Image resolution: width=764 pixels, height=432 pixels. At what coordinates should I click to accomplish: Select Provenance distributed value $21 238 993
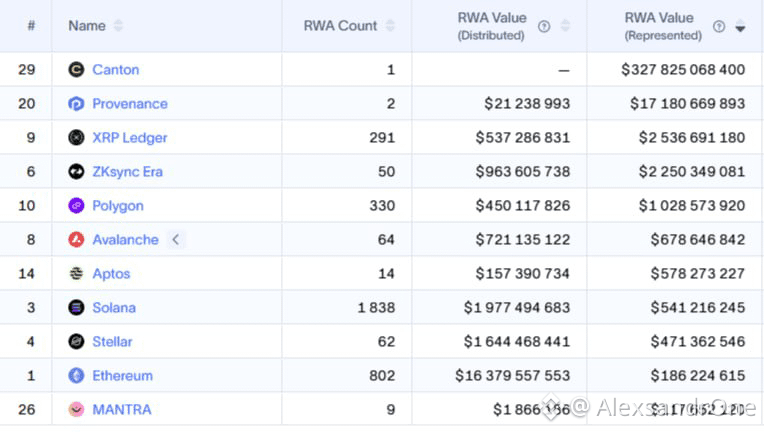(x=527, y=104)
